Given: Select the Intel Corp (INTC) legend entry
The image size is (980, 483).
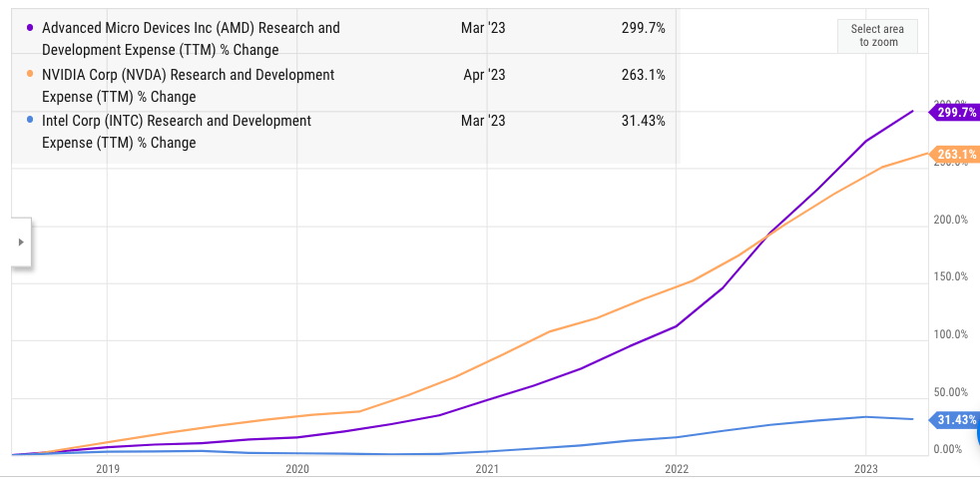Looking at the screenshot, I should coord(177,131).
